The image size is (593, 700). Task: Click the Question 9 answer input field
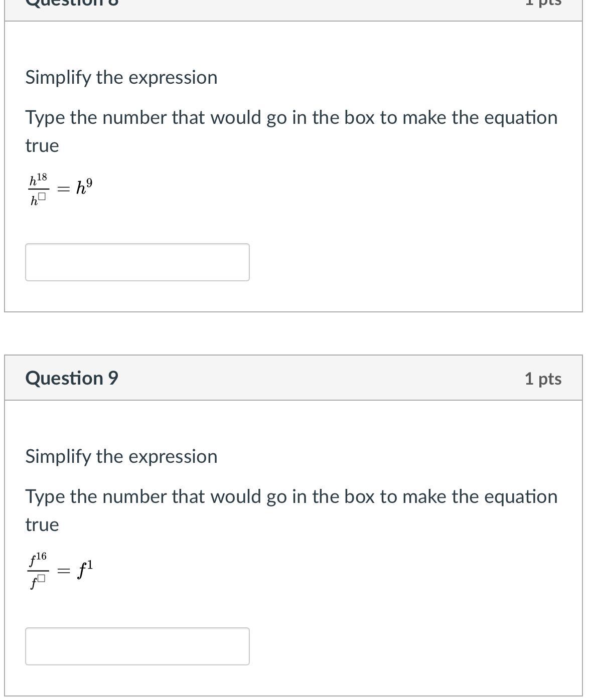tap(137, 646)
